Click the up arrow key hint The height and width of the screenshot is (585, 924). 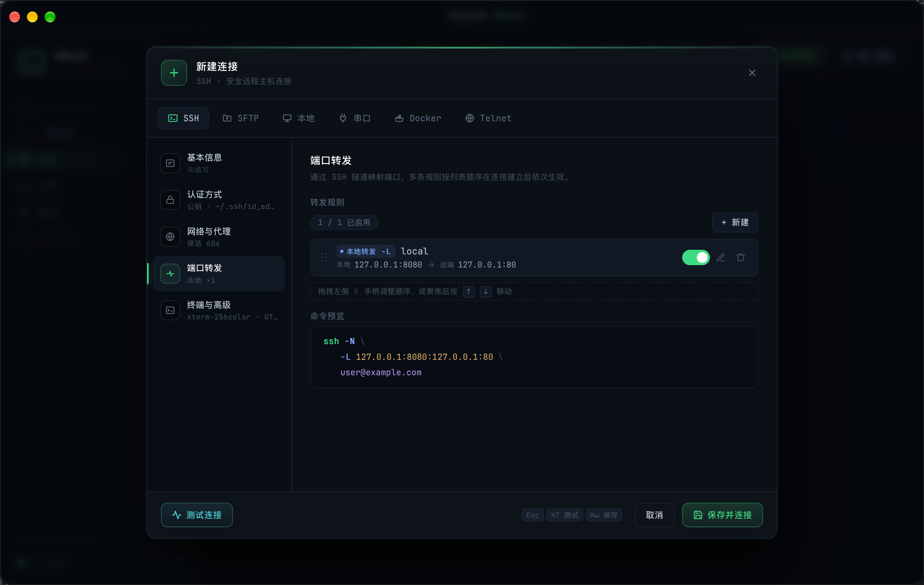[x=469, y=291]
